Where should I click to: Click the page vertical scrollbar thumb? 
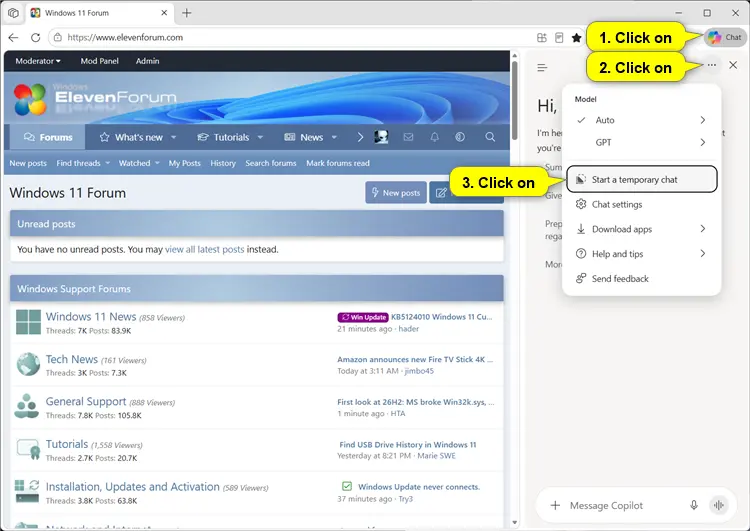click(x=515, y=100)
